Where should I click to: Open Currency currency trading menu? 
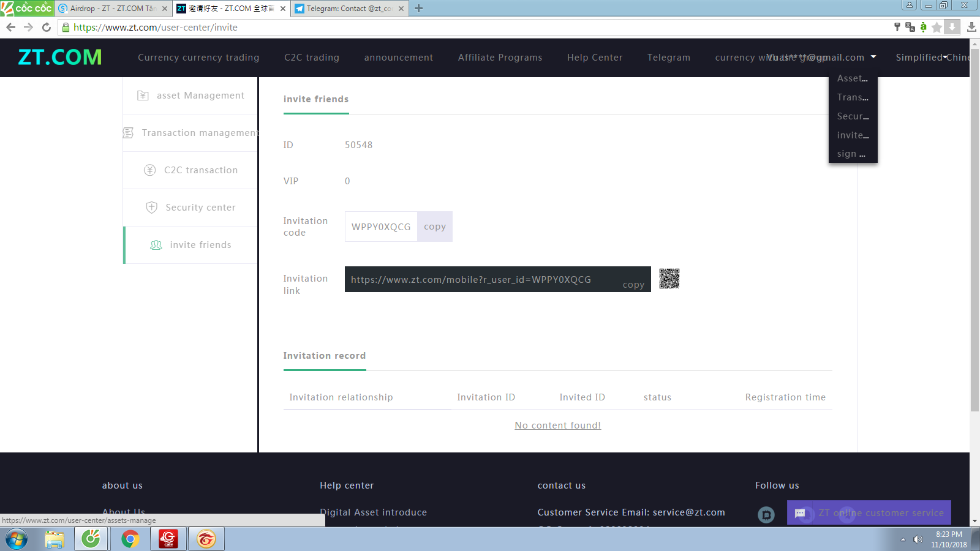pyautogui.click(x=198, y=58)
